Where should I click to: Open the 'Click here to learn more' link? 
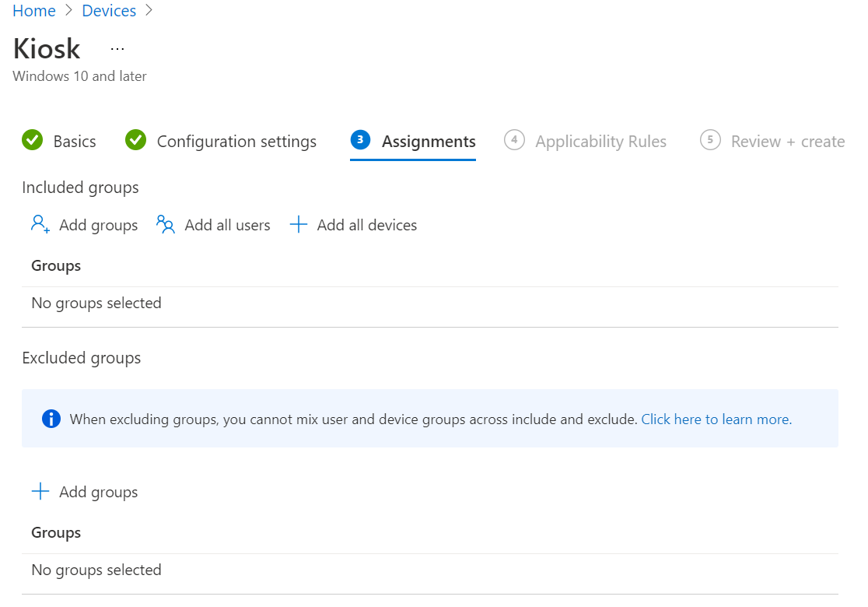[716, 419]
